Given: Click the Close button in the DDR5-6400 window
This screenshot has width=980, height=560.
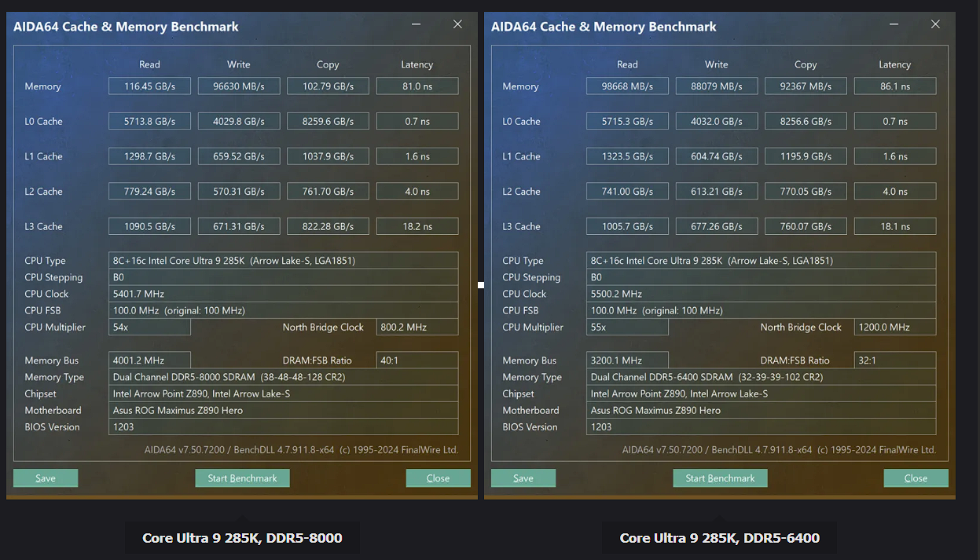Looking at the screenshot, I should tap(916, 478).
